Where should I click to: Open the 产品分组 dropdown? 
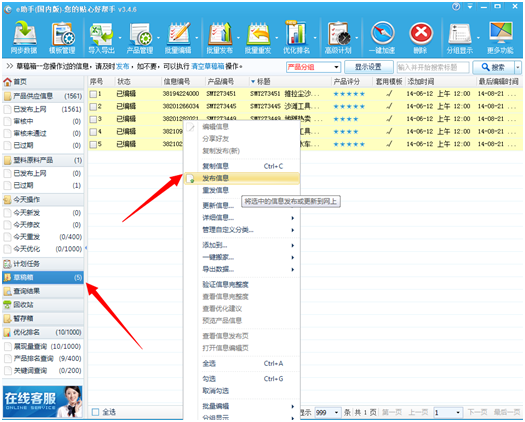click(313, 67)
